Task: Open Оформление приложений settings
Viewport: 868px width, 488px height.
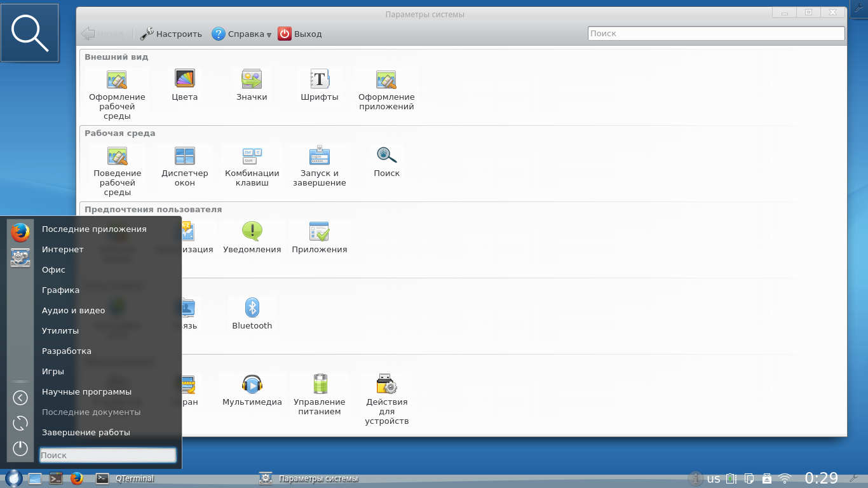Action: 386,90
